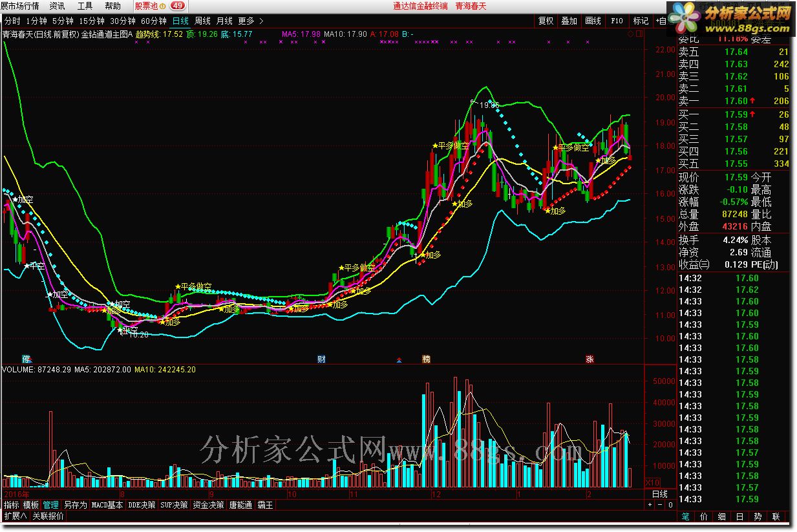This screenshot has height=532, width=797.
Task: Select the 月线 monthly period
Action: click(x=224, y=21)
